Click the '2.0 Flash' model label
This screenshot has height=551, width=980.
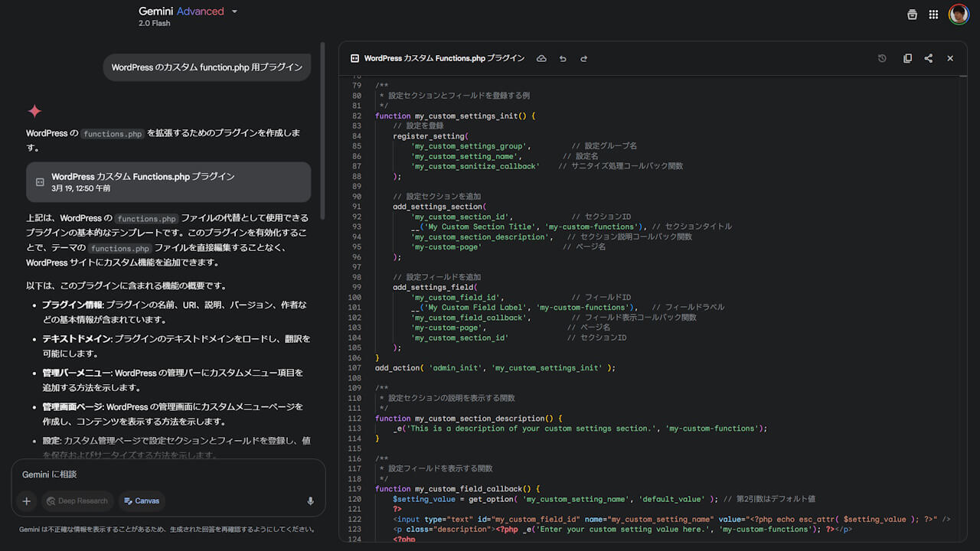click(155, 24)
